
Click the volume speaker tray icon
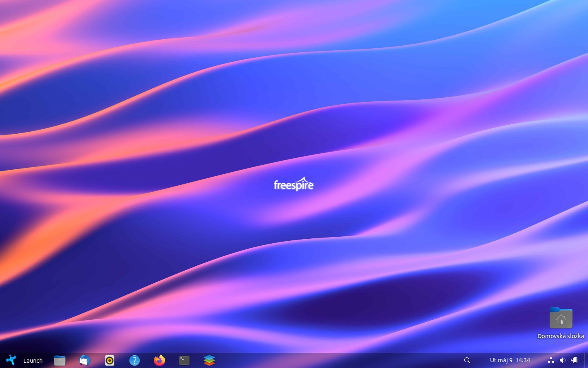pos(562,360)
